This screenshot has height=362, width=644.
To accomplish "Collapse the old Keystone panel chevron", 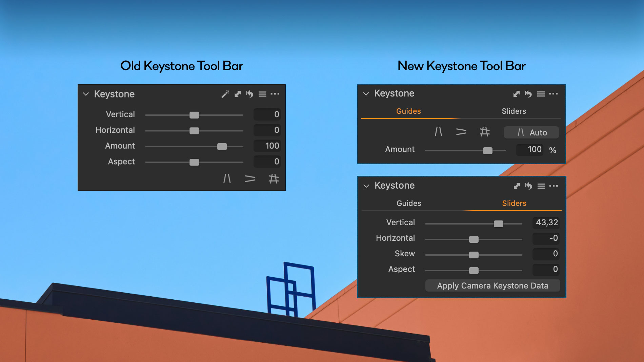I will pos(86,94).
